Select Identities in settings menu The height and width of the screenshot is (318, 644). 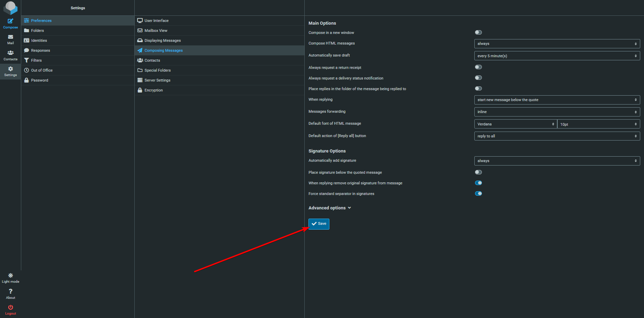point(39,40)
